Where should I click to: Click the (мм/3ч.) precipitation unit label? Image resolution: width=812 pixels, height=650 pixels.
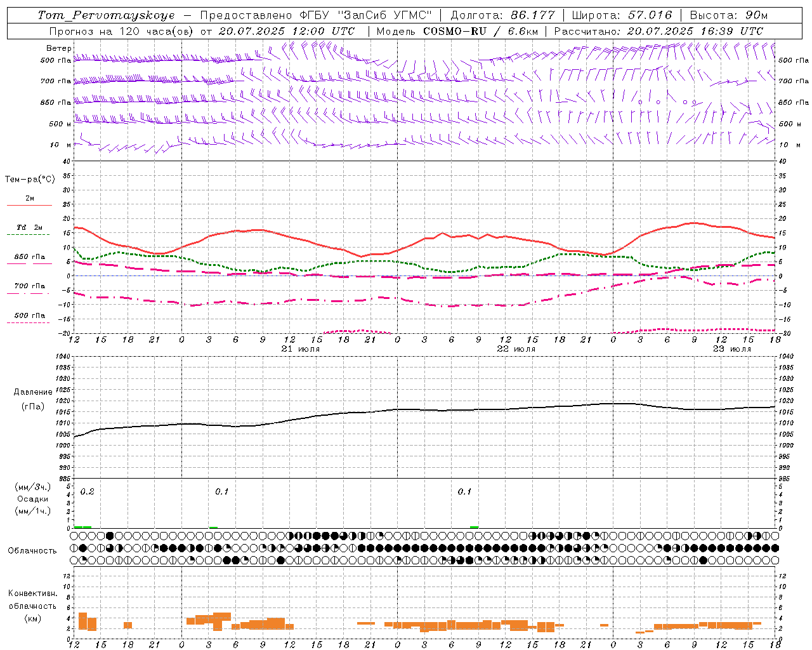pos(33,487)
